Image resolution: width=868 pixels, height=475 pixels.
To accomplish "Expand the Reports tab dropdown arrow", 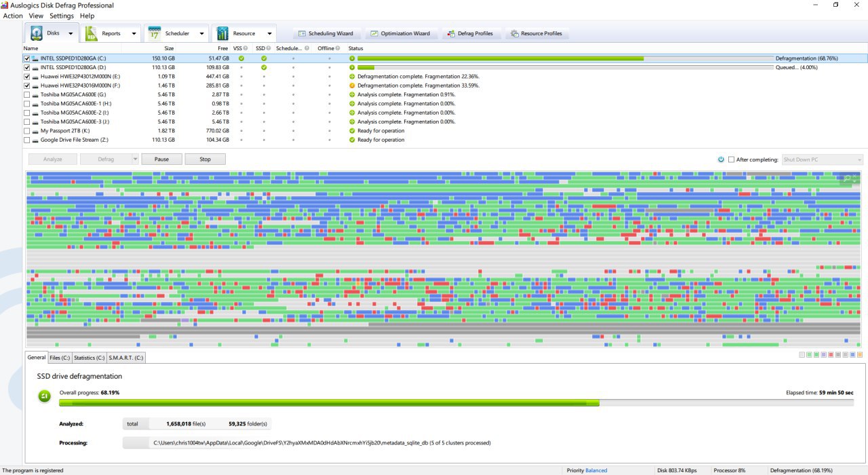I will tap(134, 33).
